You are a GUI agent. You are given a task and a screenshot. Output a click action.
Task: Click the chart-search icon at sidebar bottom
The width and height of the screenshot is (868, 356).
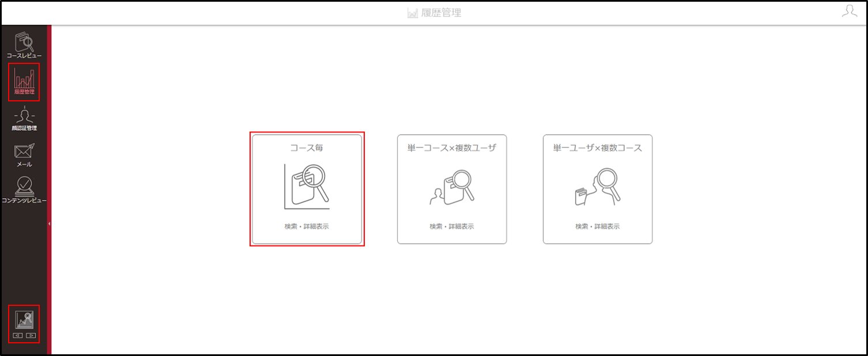(24, 320)
